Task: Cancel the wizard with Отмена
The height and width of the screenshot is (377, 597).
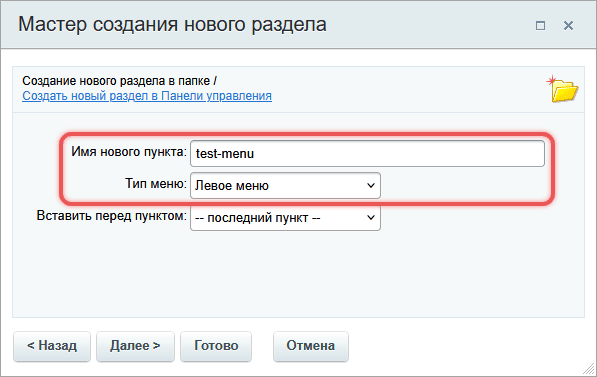Action: [311, 346]
